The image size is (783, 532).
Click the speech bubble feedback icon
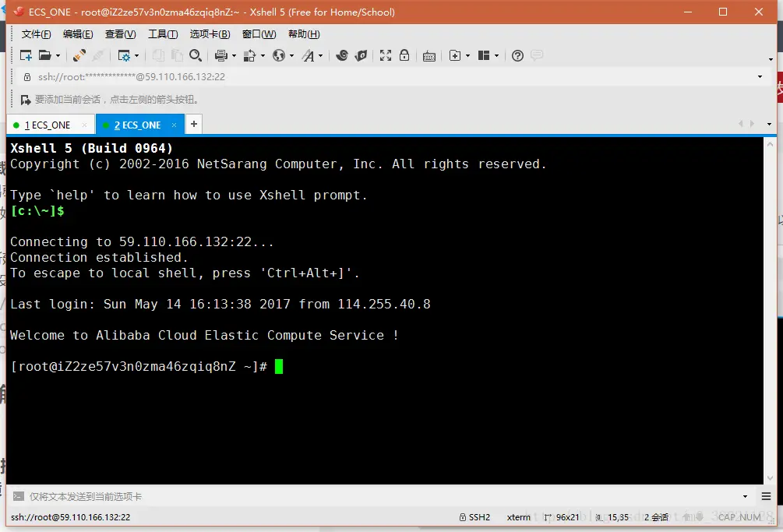(x=537, y=55)
